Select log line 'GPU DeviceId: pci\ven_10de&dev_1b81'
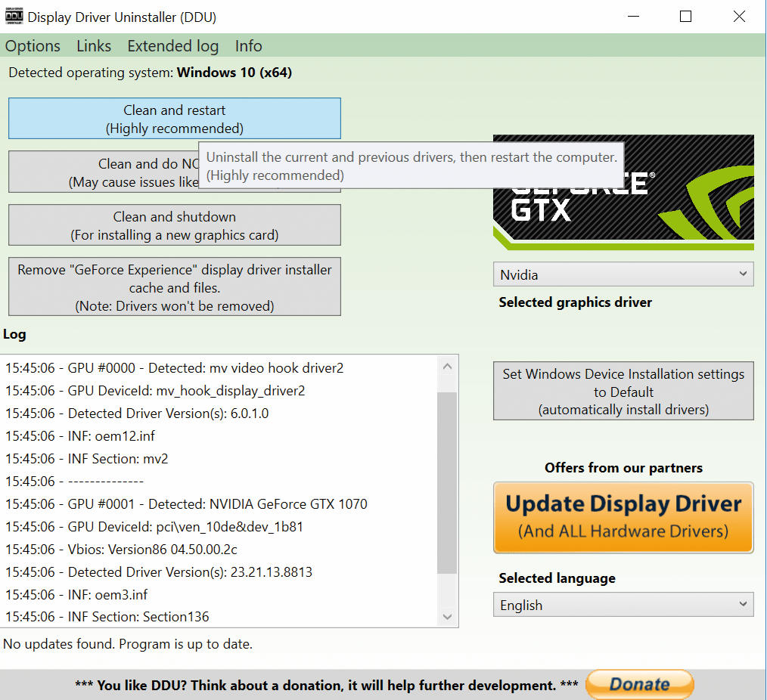This screenshot has width=767, height=700. pos(154,526)
